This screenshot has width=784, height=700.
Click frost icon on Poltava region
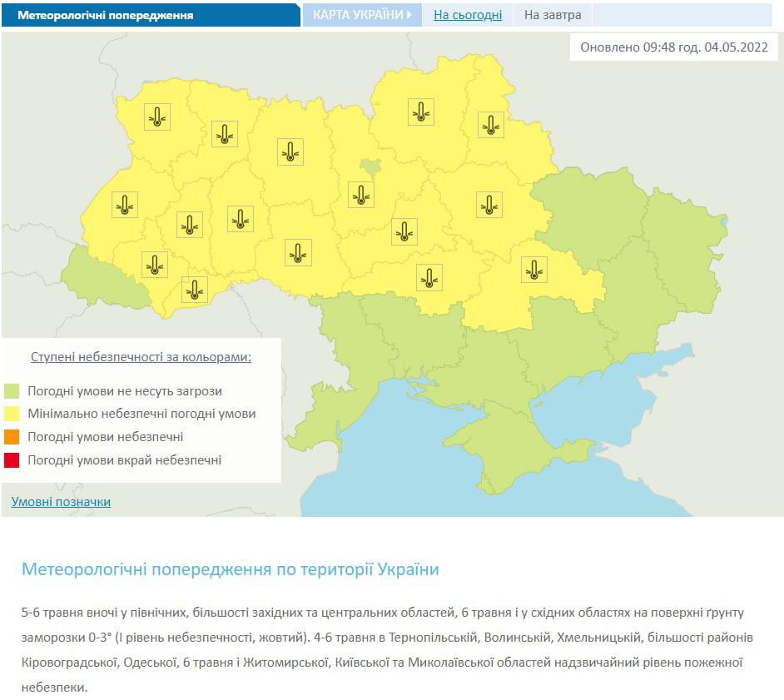tap(489, 205)
